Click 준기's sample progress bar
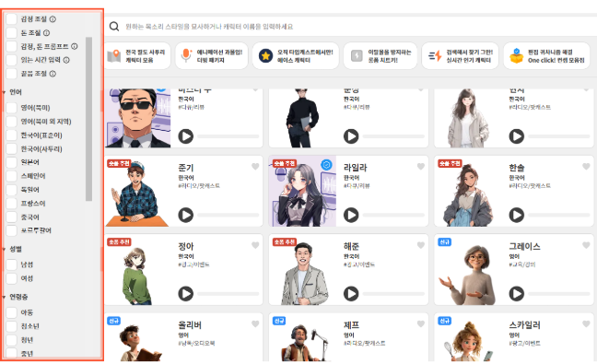Image resolution: width=597 pixels, height=364 pixels. click(x=228, y=215)
